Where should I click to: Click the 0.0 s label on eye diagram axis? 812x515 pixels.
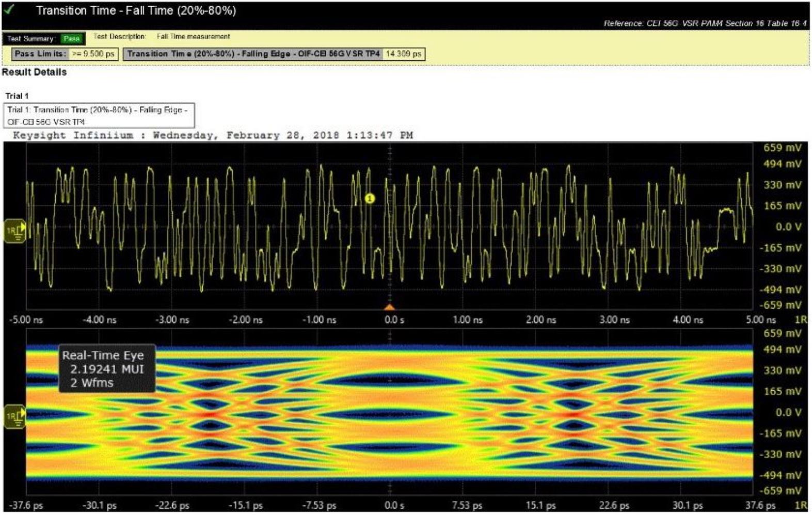(394, 506)
